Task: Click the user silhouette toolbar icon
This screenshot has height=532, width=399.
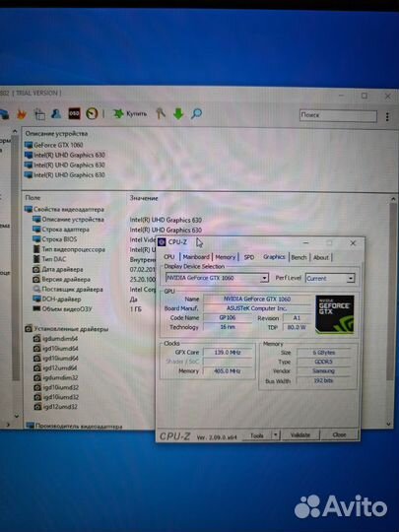Action: [56, 114]
